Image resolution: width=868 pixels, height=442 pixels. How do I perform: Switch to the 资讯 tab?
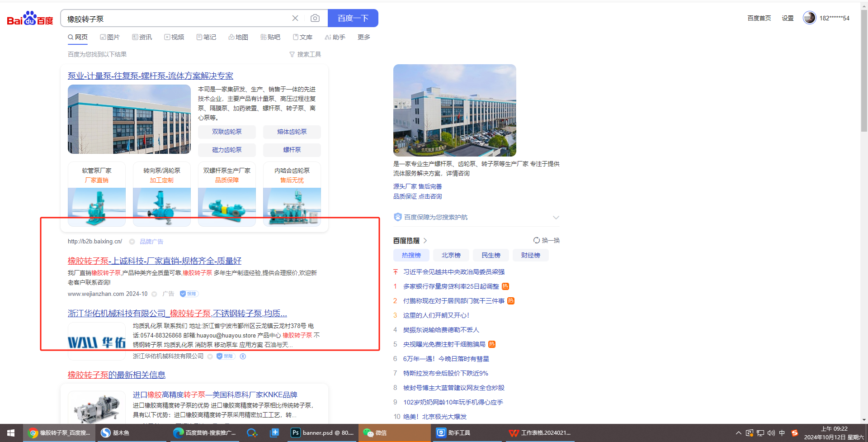(142, 37)
